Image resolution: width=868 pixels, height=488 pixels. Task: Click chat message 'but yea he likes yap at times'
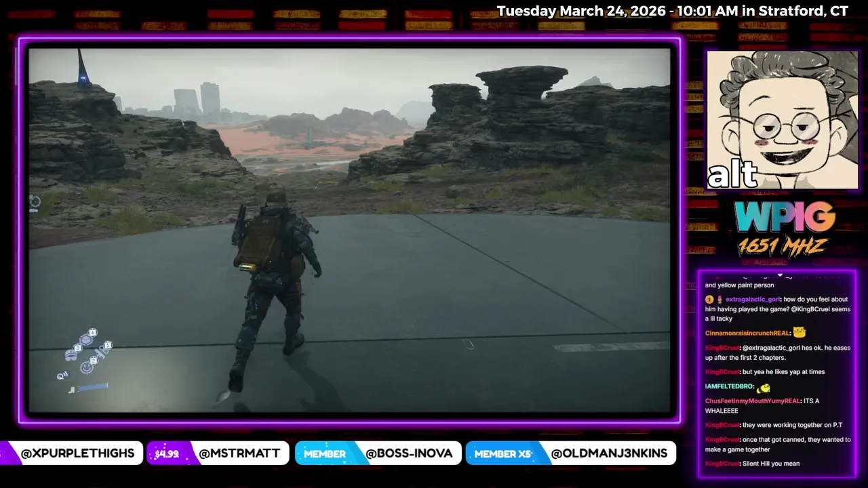(783, 371)
